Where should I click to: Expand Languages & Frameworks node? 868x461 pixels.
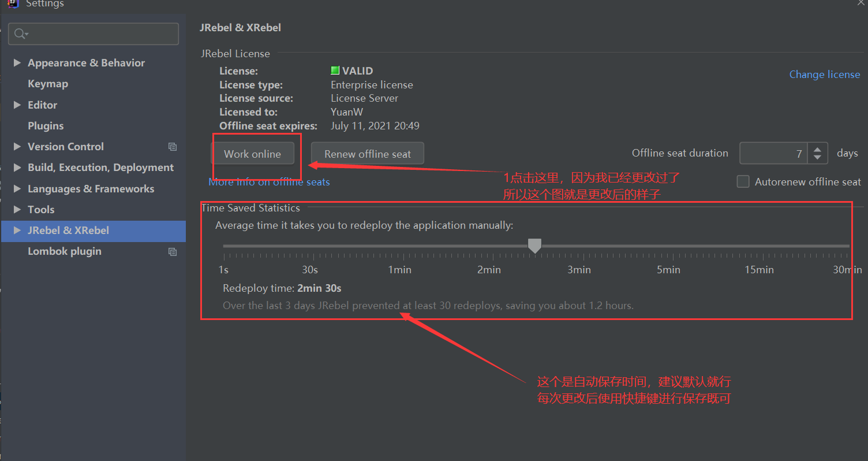click(17, 189)
